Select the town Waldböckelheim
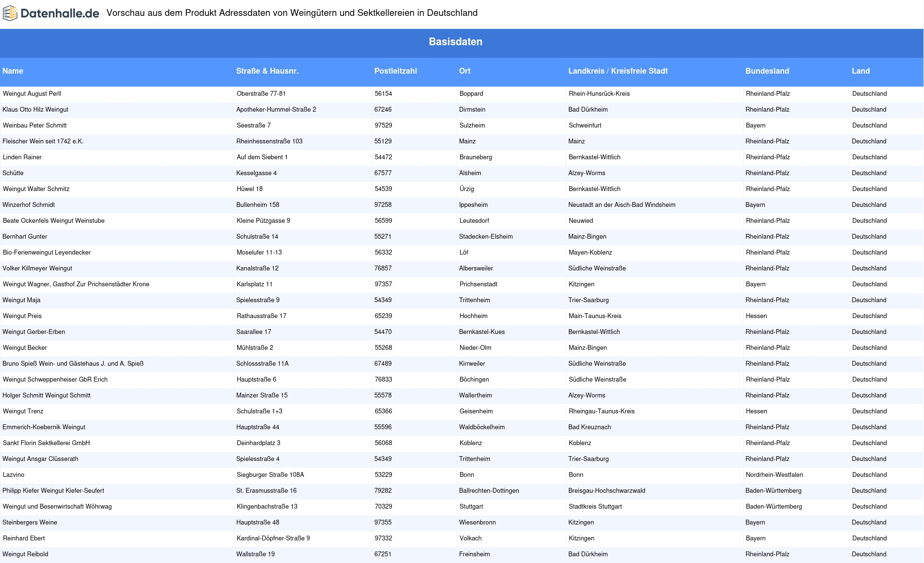The height and width of the screenshot is (563, 924). point(482,427)
